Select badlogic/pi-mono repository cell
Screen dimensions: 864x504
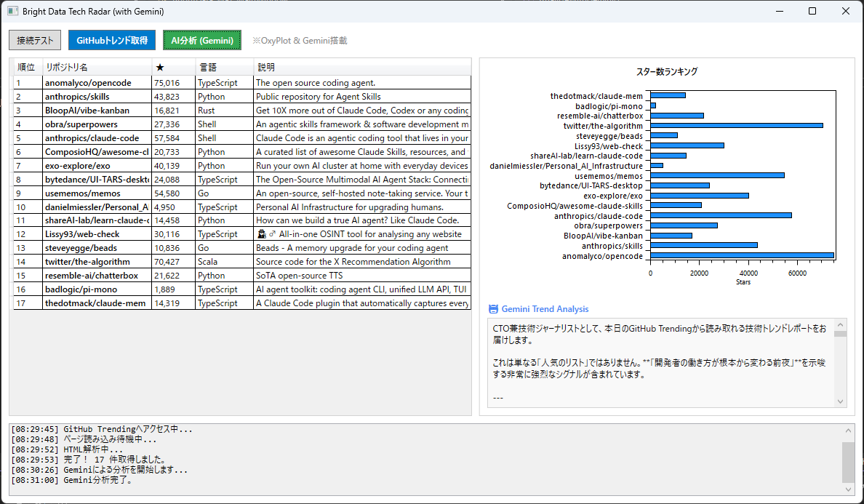(97, 289)
